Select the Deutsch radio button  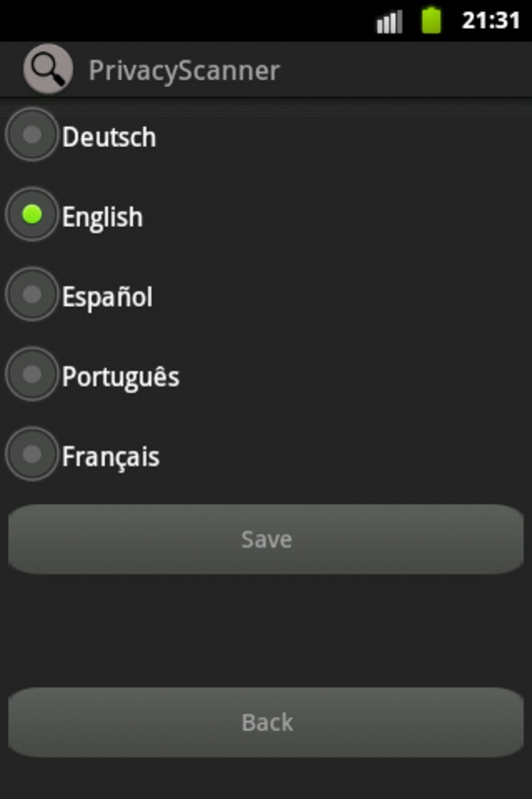(x=32, y=135)
